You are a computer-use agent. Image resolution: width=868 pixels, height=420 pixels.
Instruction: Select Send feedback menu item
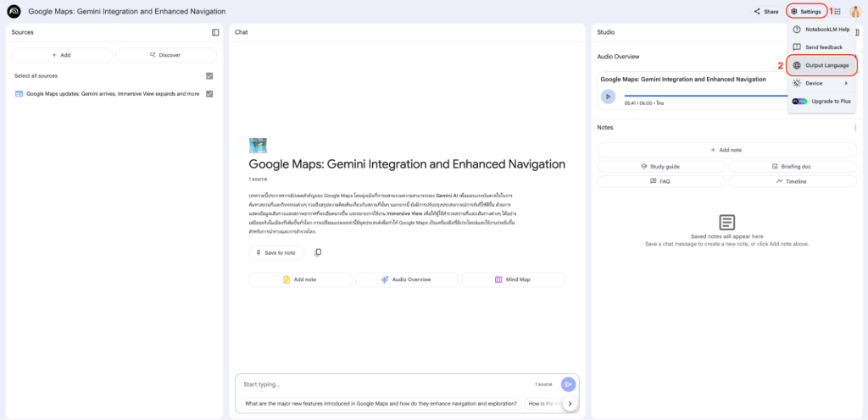821,47
